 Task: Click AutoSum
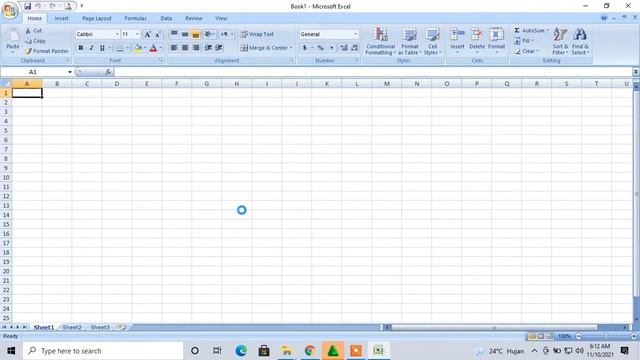pyautogui.click(x=529, y=31)
